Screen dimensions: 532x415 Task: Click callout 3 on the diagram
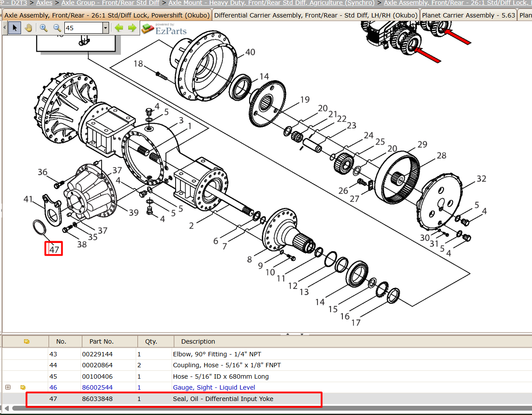(181, 120)
